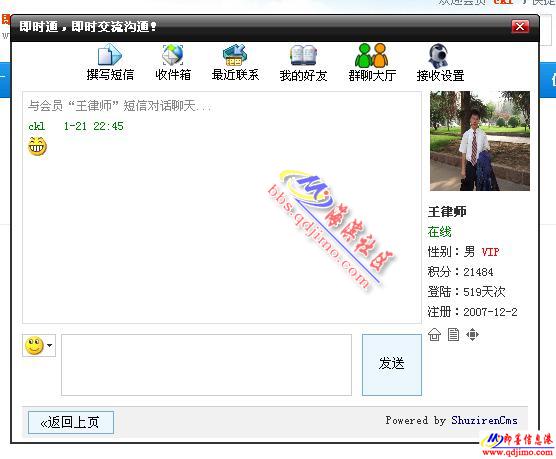Click the 群聊大厅 text label
Screen dimensions: 556x459
click(372, 76)
